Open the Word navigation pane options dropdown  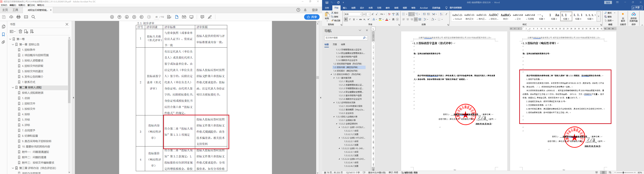point(360,31)
